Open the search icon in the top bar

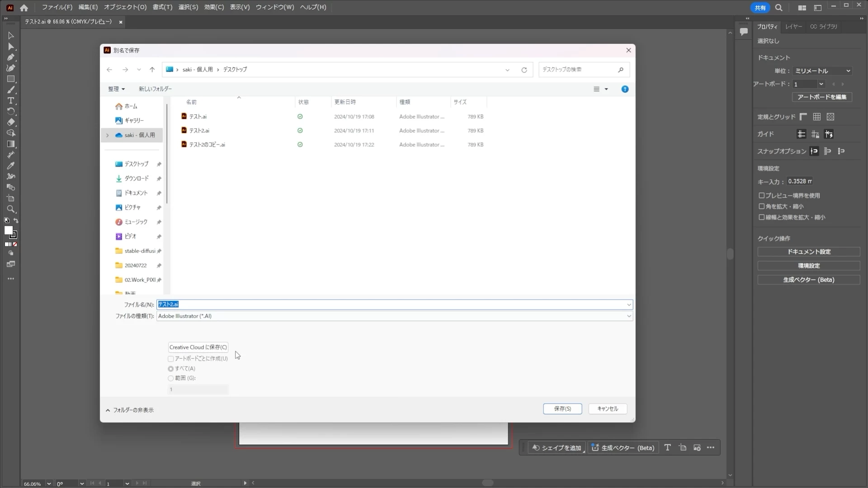click(779, 8)
